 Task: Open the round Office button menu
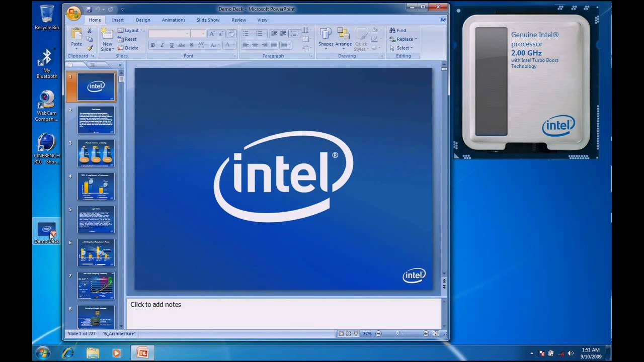point(73,13)
